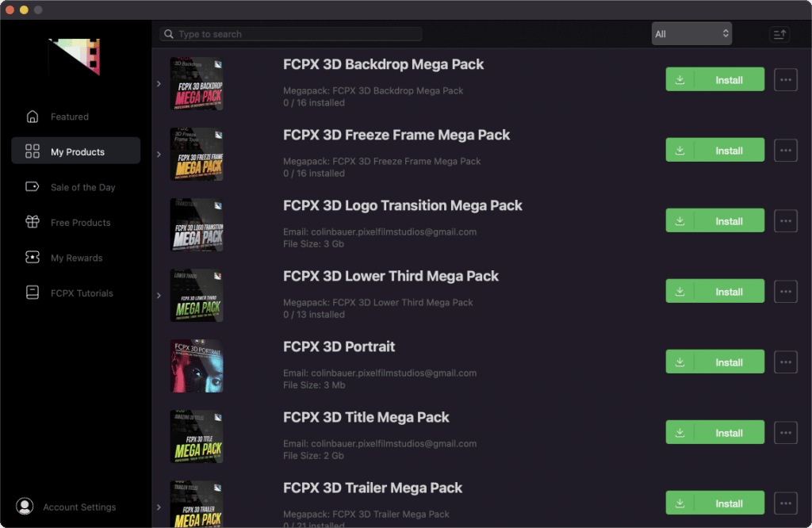This screenshot has height=528, width=812.
Task: Click the FCPX 3D Title Mega Pack heading
Action: [366, 417]
